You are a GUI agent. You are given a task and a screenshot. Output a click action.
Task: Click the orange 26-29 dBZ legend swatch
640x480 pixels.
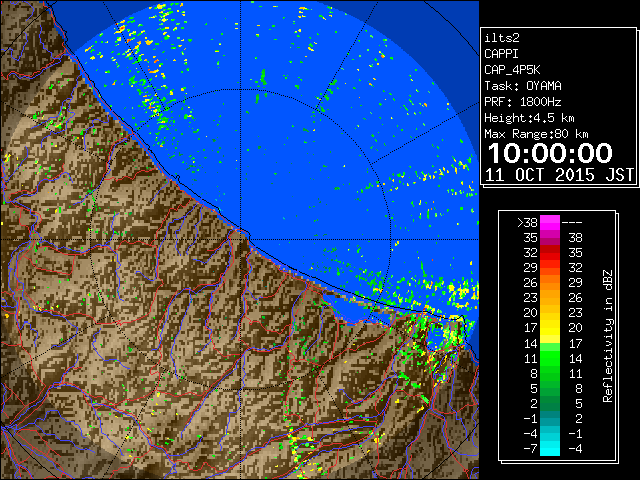pos(550,282)
